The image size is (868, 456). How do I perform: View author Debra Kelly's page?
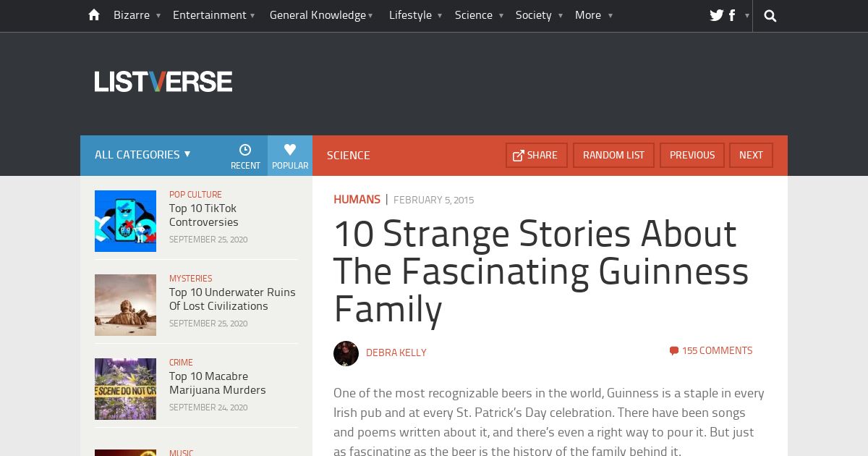click(x=396, y=353)
